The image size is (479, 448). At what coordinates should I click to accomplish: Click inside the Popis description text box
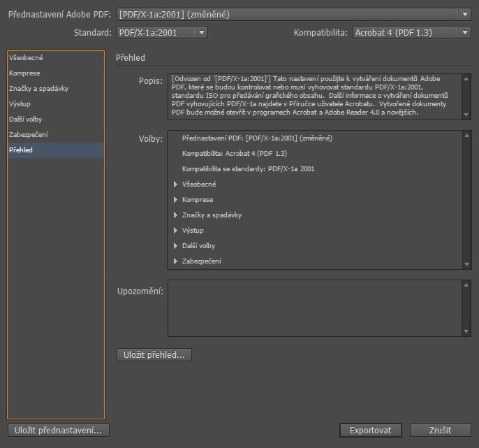click(x=315, y=96)
